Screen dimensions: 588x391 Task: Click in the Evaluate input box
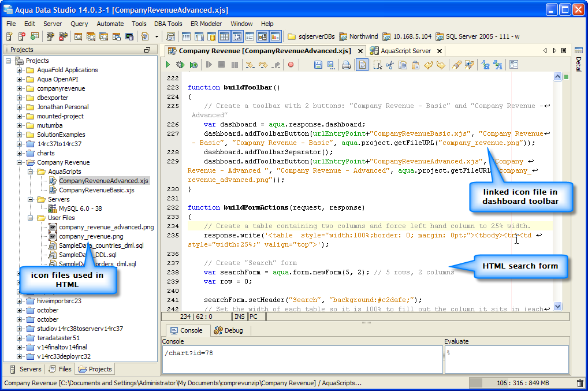click(x=507, y=359)
